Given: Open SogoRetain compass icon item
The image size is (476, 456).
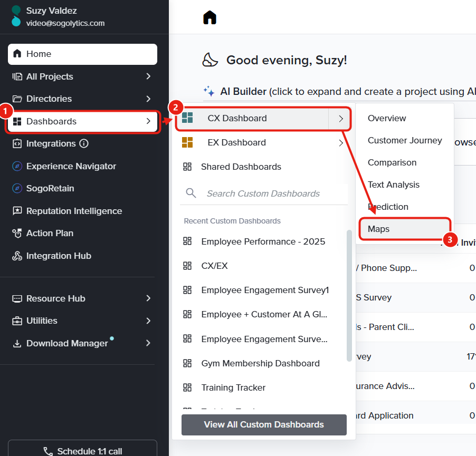Looking at the screenshot, I should [17, 188].
